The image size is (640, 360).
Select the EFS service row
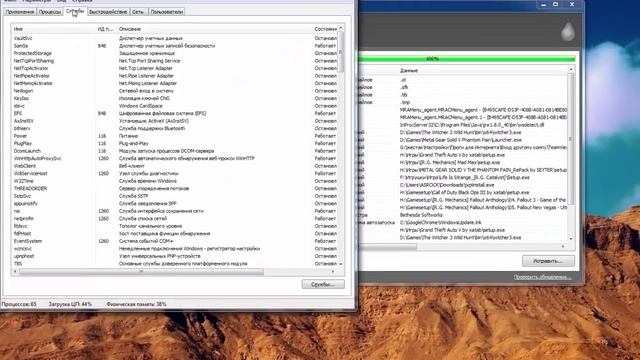(x=175, y=113)
